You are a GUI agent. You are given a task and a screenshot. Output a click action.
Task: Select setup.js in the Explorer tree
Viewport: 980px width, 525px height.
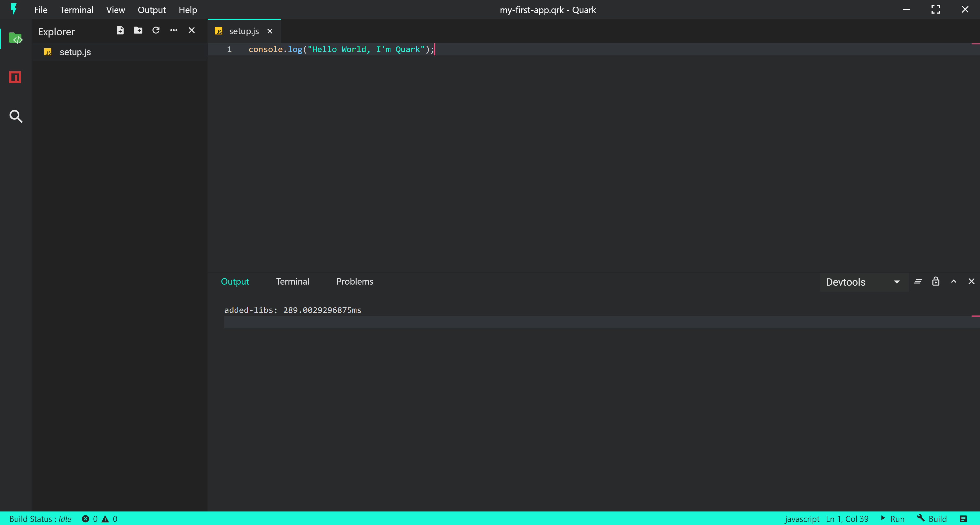(x=119, y=52)
